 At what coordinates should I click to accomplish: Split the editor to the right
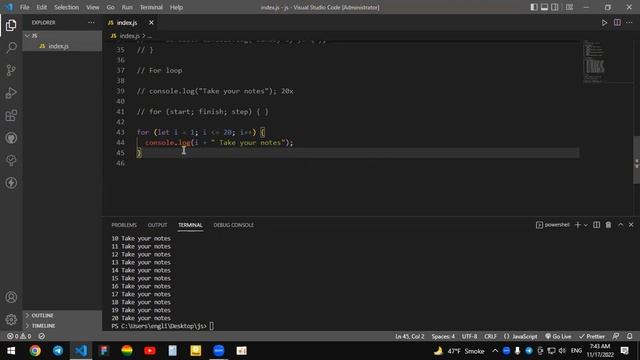click(617, 23)
